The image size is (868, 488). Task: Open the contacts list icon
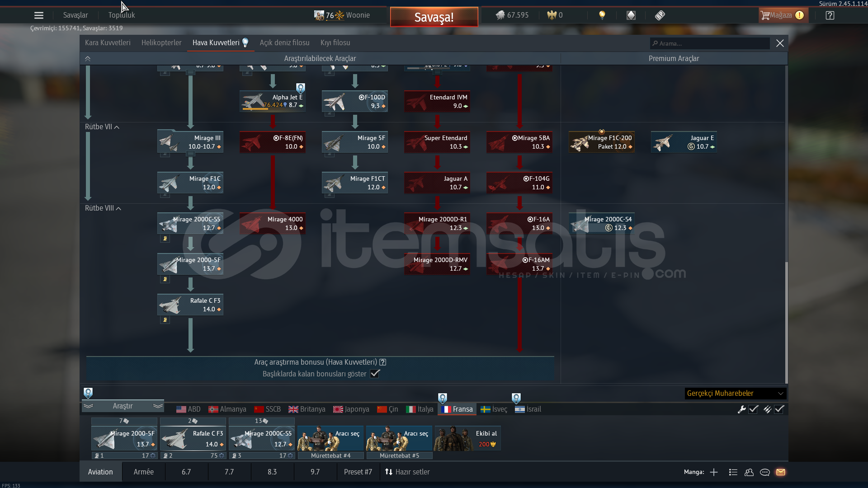[733, 472]
